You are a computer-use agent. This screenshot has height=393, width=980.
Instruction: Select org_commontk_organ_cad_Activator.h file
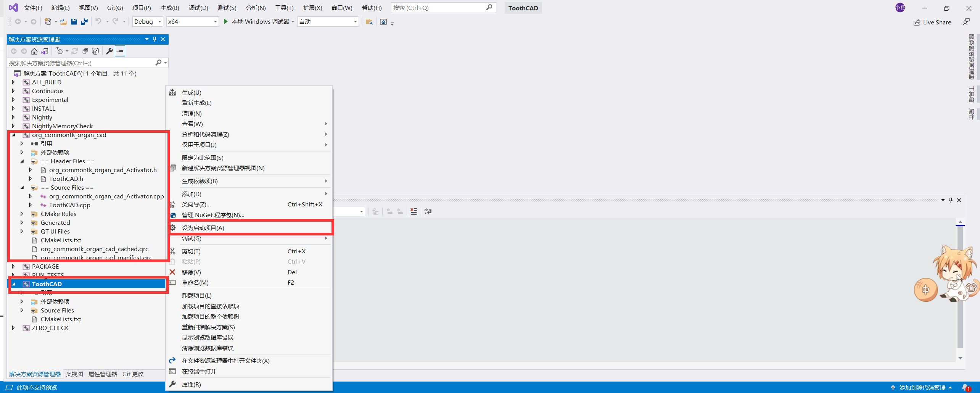pyautogui.click(x=103, y=170)
